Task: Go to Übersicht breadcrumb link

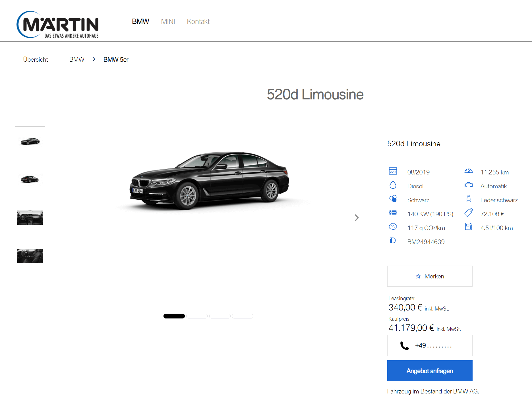Action: 36,60
